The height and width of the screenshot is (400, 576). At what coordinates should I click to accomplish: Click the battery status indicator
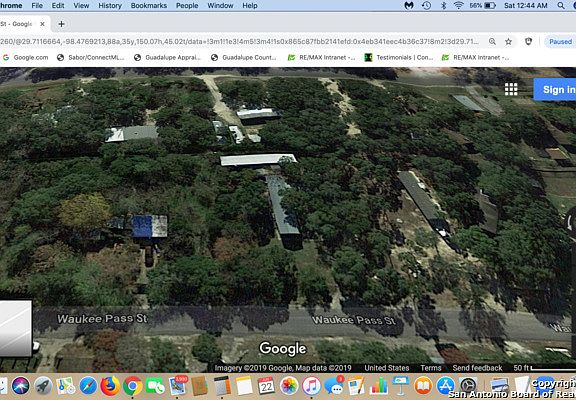point(482,6)
